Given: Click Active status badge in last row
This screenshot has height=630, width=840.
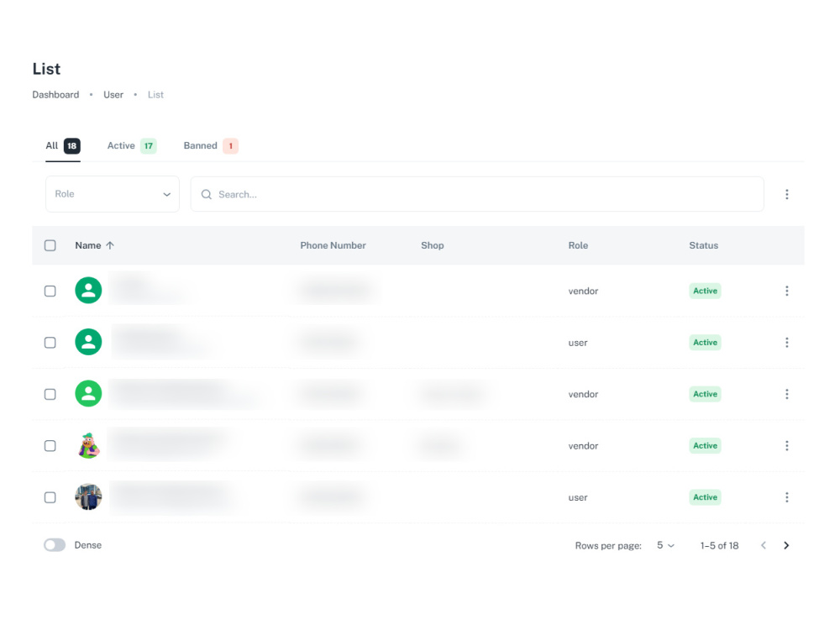Looking at the screenshot, I should 705,497.
